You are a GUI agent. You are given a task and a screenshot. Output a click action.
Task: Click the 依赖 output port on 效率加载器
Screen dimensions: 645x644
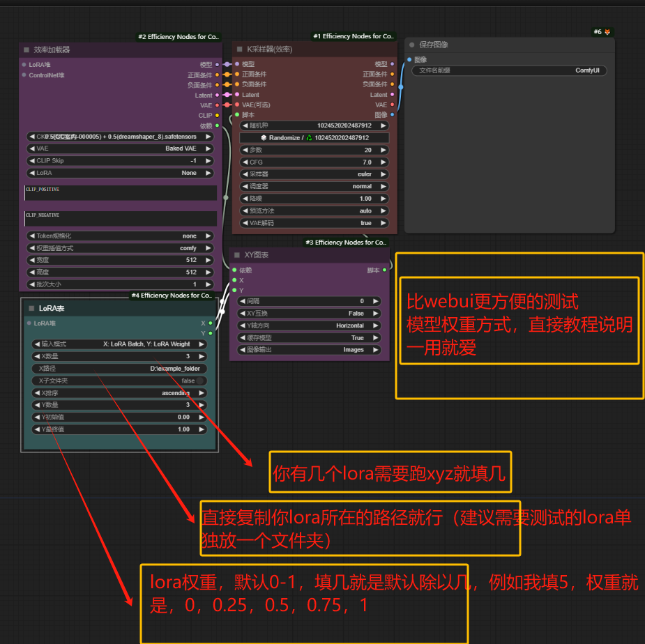(x=217, y=125)
